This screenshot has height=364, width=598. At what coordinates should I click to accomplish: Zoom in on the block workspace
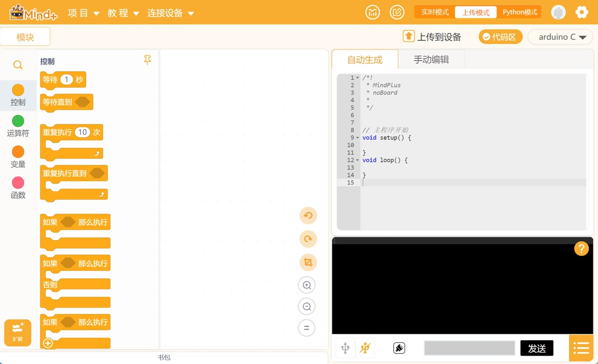click(307, 285)
